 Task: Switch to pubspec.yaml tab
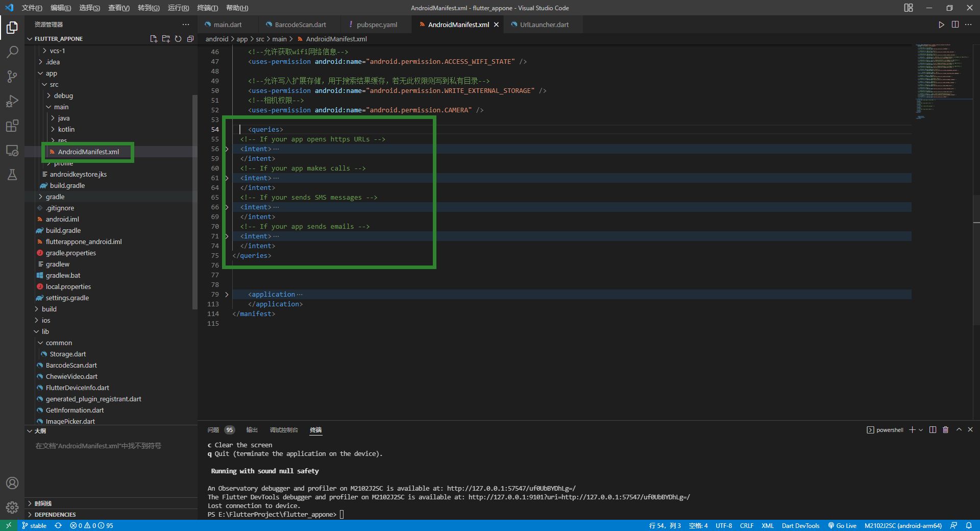[376, 25]
